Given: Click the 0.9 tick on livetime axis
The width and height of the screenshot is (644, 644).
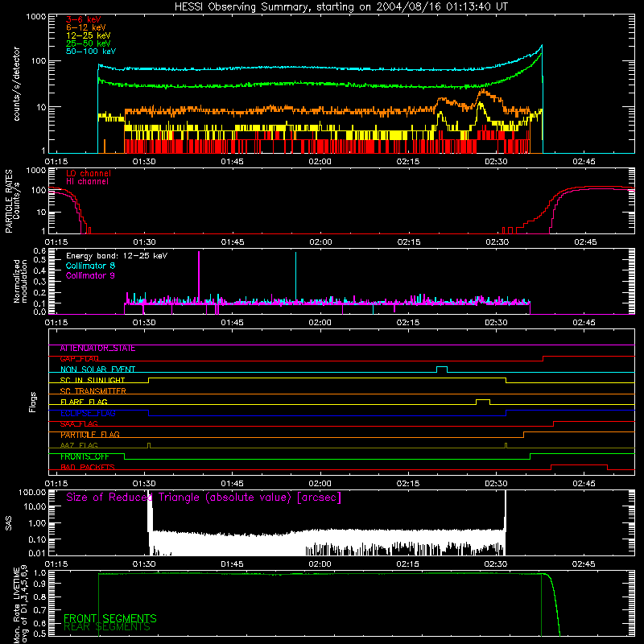Looking at the screenshot, I should pyautogui.click(x=39, y=585).
